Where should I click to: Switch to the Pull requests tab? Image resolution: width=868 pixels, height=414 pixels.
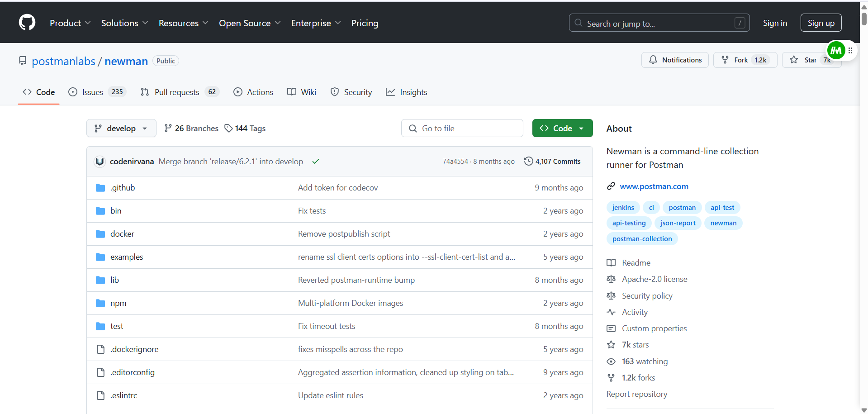click(180, 92)
